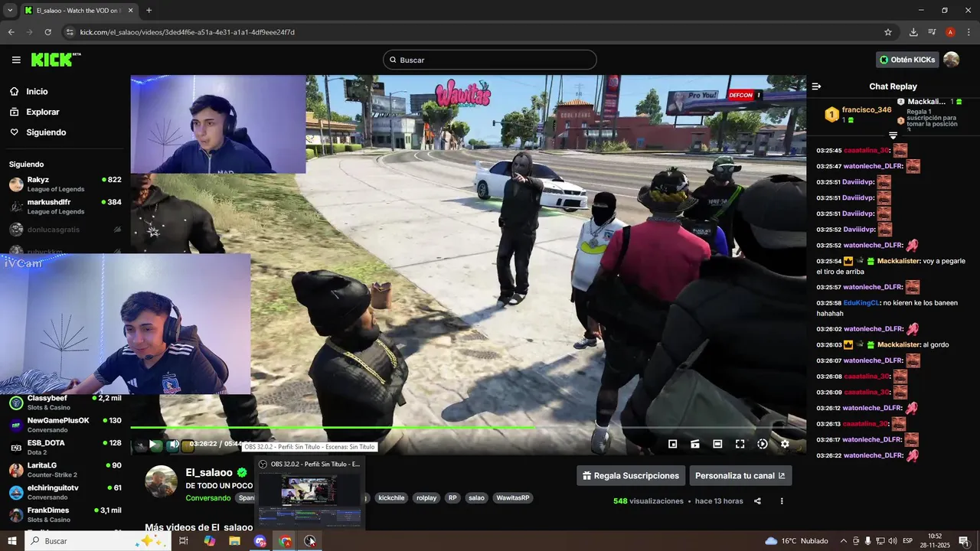Viewport: 980px width, 551px height.
Task: Toggle mini player mode
Action: [695, 444]
